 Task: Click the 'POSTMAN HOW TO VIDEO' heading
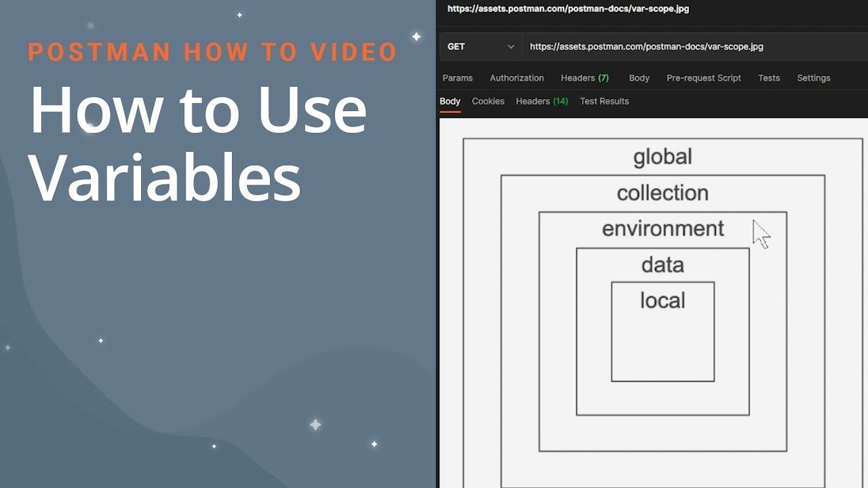[213, 52]
